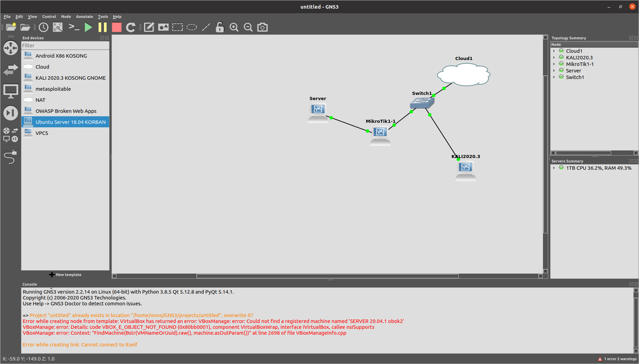Viewport: 639px width, 364px height.
Task: Take a screenshot with the camera icon
Action: pyautogui.click(x=263, y=27)
